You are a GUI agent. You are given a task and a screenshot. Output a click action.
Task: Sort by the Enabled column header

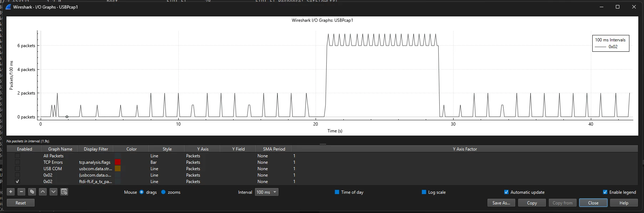[25, 149]
